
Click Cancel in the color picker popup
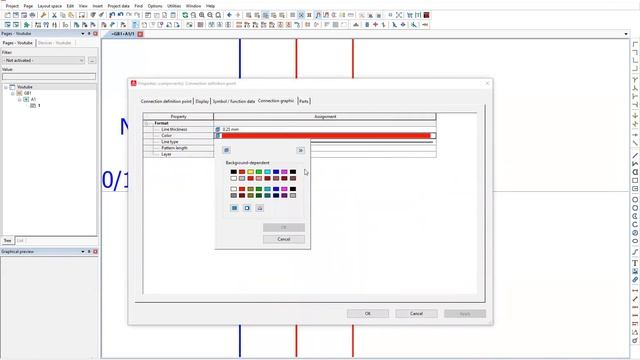click(284, 239)
